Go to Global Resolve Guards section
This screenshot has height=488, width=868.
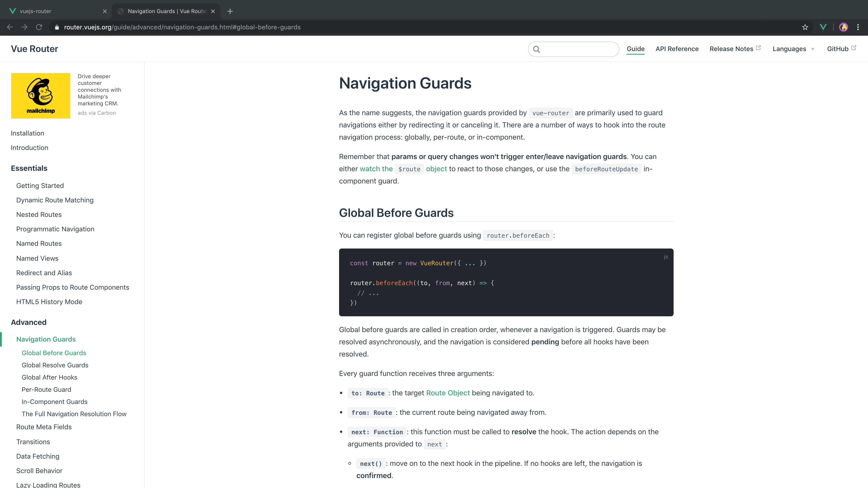tap(55, 365)
